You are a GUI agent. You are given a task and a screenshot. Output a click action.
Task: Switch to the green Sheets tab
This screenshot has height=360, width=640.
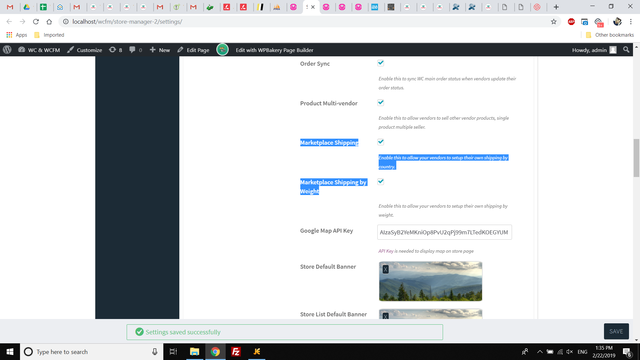coord(43,7)
